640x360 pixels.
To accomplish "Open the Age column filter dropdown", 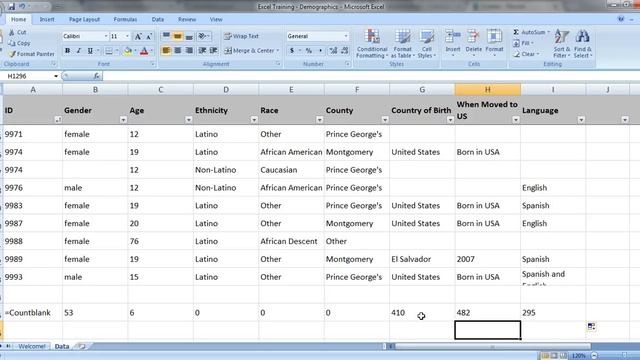I will pos(189,120).
